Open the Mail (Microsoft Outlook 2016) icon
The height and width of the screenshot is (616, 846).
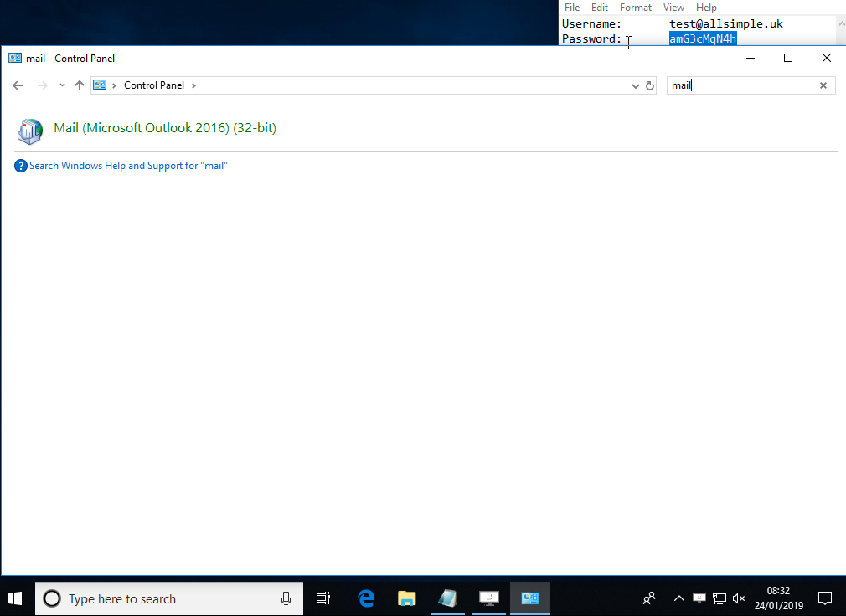pyautogui.click(x=30, y=131)
